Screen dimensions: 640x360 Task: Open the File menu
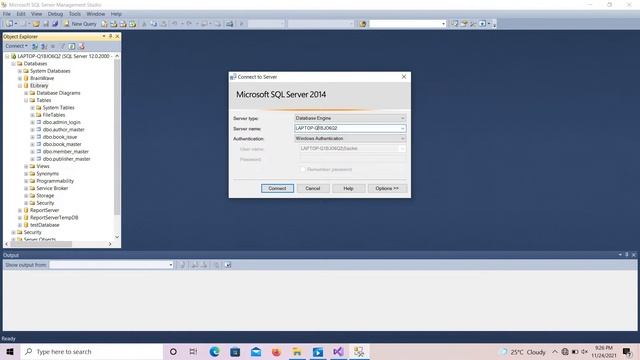(7, 14)
